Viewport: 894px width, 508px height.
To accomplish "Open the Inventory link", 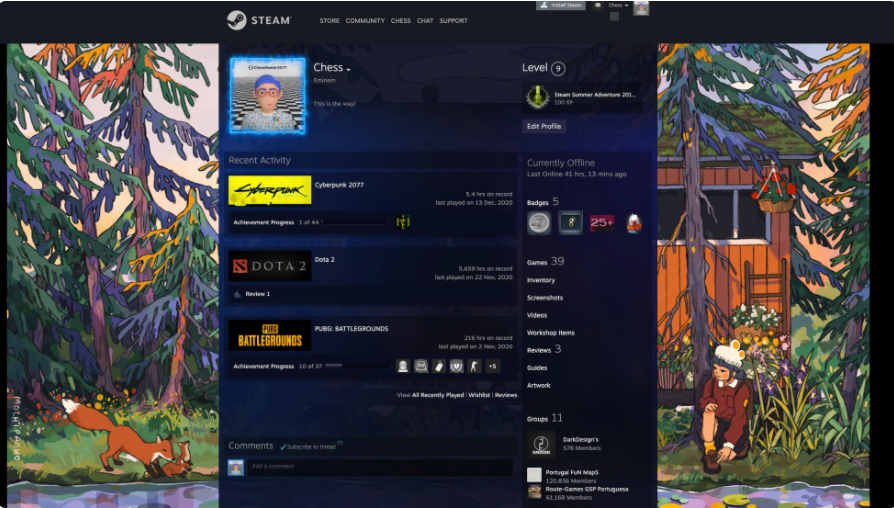I will coord(541,280).
